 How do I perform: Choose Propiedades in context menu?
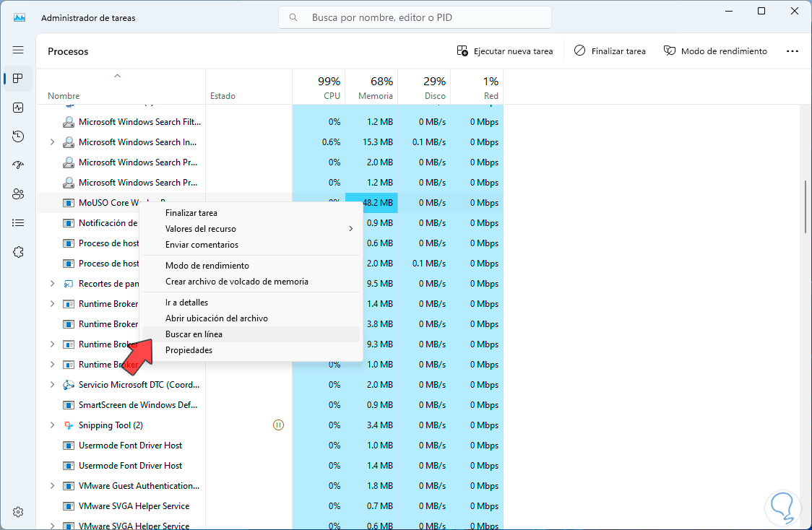click(251, 350)
